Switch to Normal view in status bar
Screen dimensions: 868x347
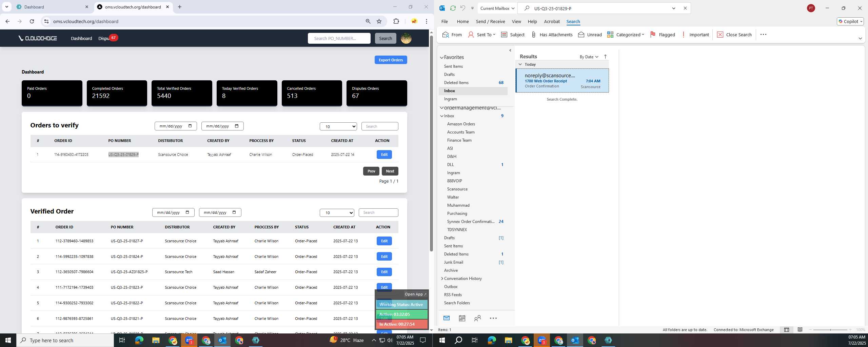coord(787,330)
